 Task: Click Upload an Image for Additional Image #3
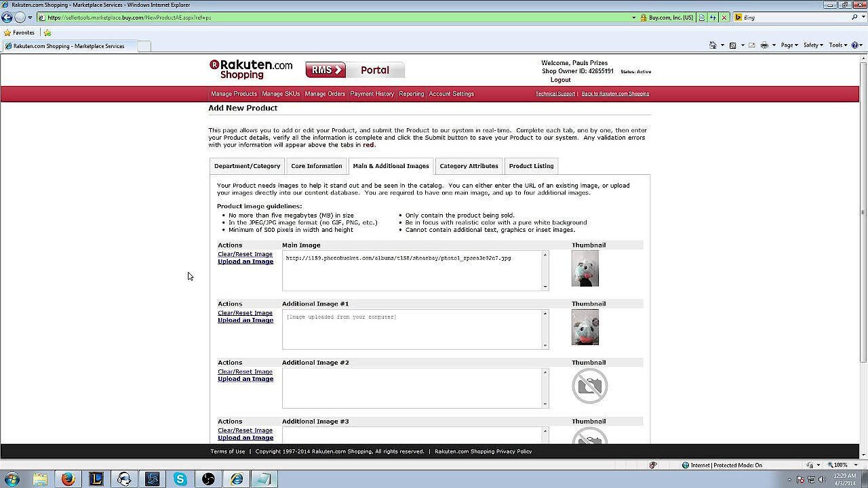(245, 437)
